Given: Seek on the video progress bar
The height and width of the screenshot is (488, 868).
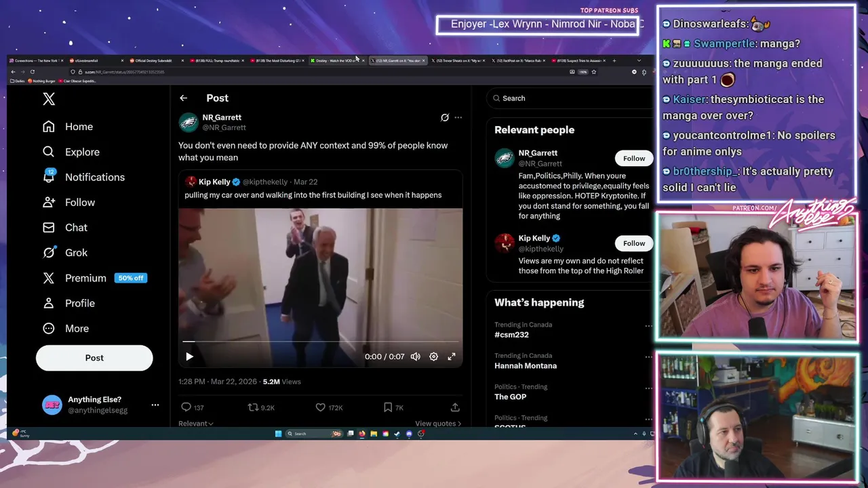Looking at the screenshot, I should click(x=320, y=342).
